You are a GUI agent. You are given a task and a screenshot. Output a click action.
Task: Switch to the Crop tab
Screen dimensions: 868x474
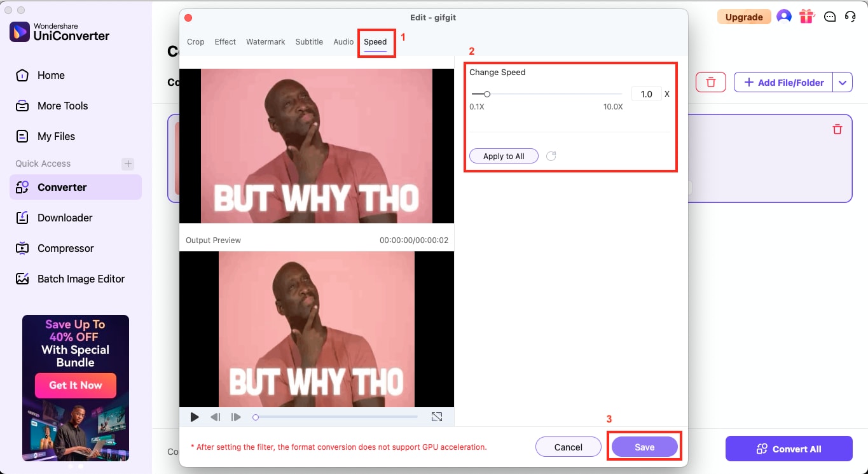point(196,41)
